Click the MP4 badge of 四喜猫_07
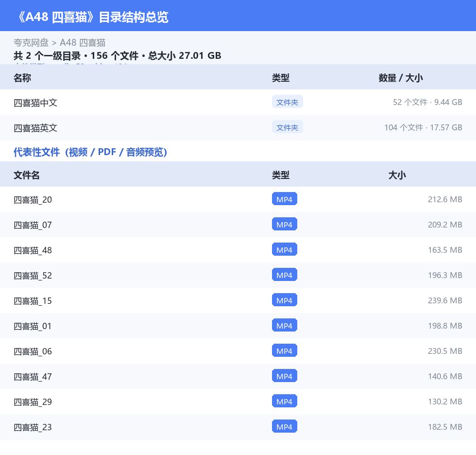Image resolution: width=476 pixels, height=455 pixels. (x=285, y=224)
